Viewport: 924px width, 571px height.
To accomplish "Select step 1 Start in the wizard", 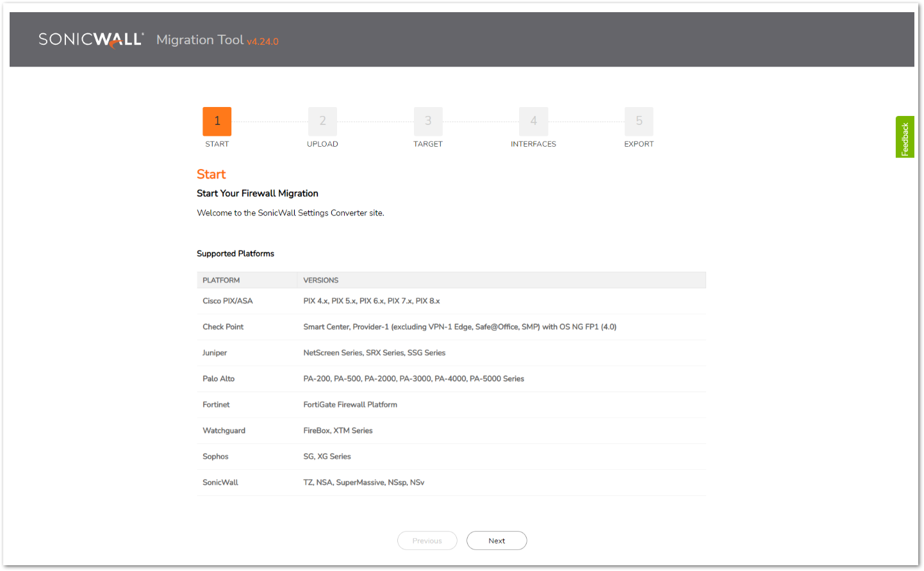I will point(217,121).
